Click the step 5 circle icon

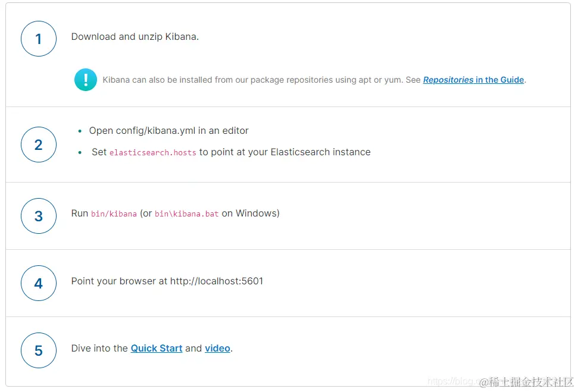(x=39, y=350)
